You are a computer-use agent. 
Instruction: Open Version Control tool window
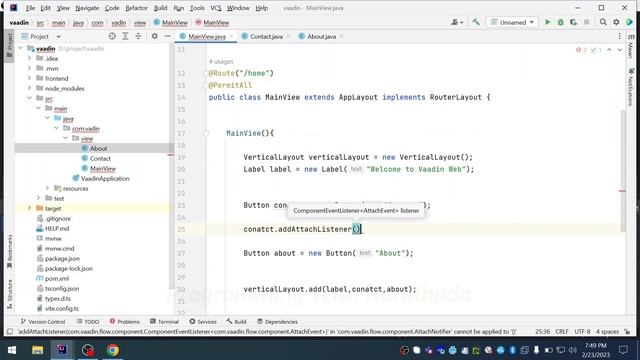click(x=42, y=322)
